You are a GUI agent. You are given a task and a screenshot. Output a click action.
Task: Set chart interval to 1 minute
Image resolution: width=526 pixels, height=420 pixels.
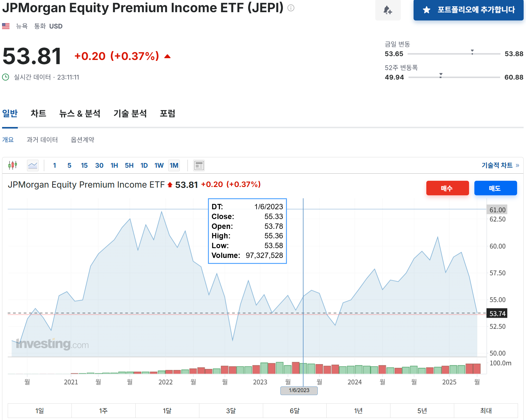pos(55,165)
